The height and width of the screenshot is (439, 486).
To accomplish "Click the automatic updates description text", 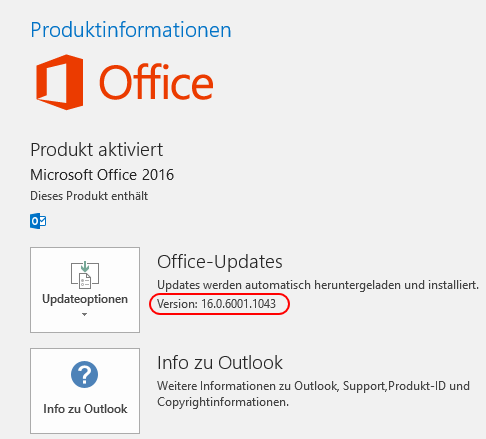I will 318,285.
